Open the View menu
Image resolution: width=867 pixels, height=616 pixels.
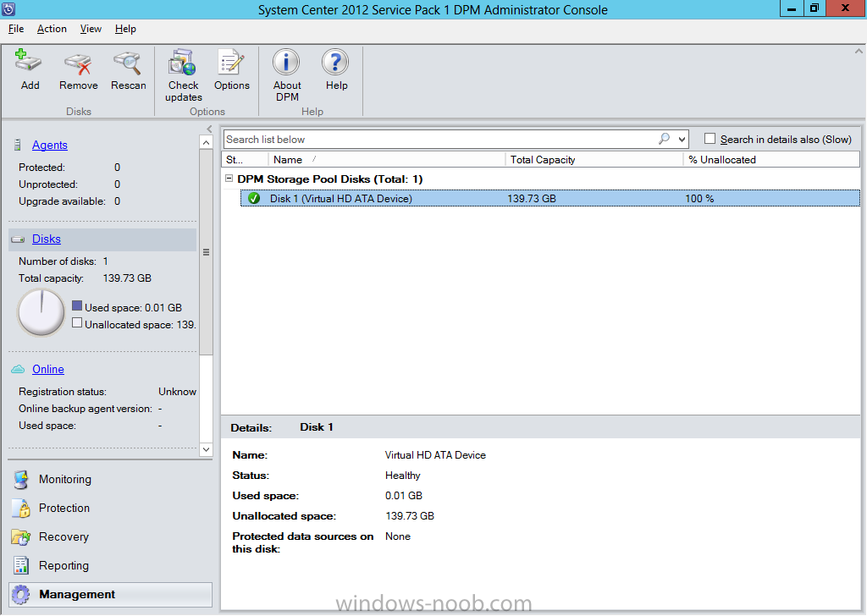91,29
